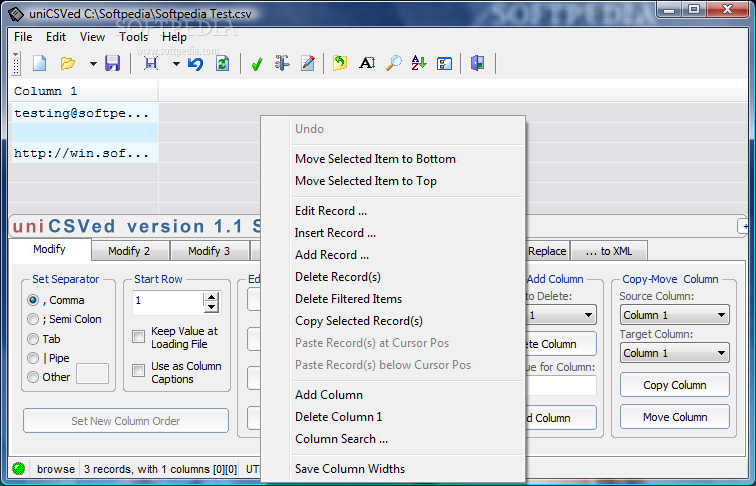Screen dimensions: 756x486
Task: Save the file with the floppy disk icon
Action: coord(112,63)
